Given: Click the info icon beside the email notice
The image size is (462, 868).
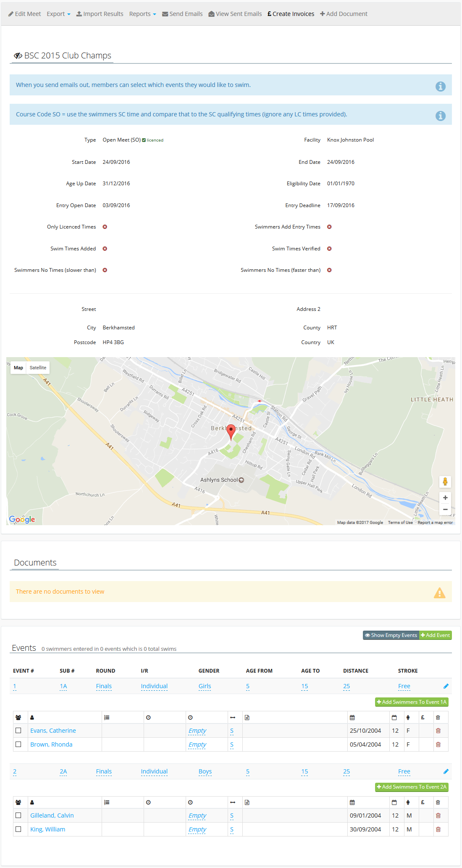Looking at the screenshot, I should click(440, 86).
